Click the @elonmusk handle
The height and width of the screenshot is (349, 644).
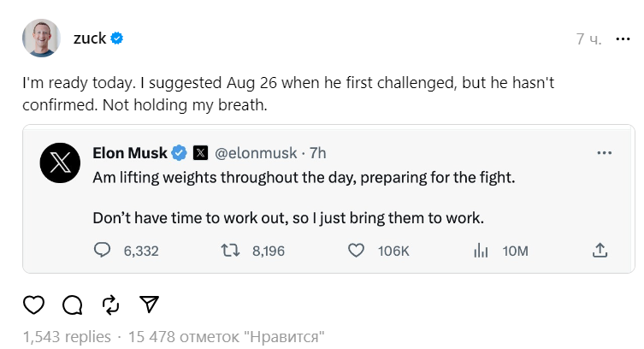click(x=255, y=153)
